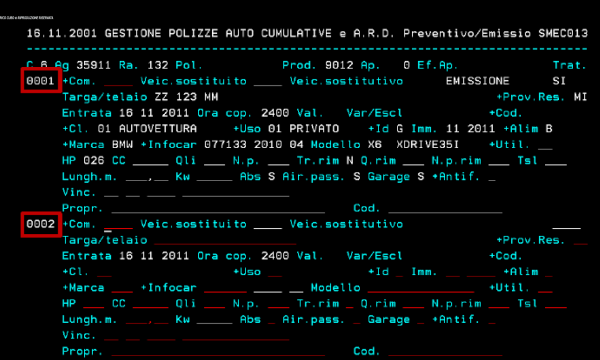Screen dimensions: 600x360
Task: Click the Propr. field of vehicle 0001
Action: point(218,208)
